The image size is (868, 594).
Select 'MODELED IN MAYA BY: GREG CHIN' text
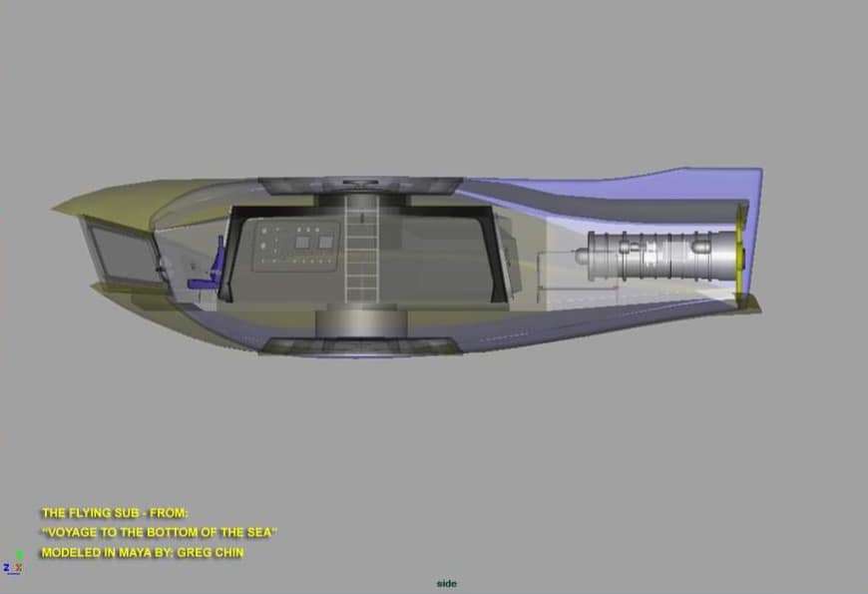point(143,552)
